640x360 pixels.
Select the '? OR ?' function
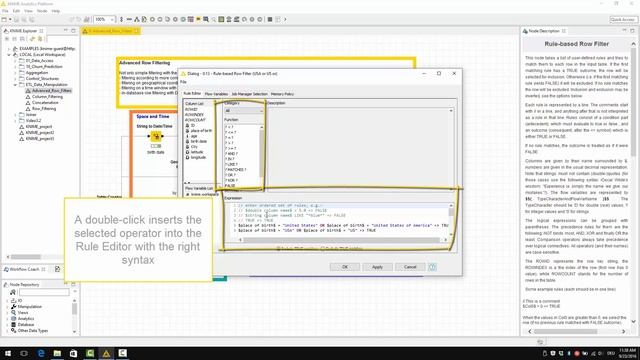pyautogui.click(x=230, y=175)
